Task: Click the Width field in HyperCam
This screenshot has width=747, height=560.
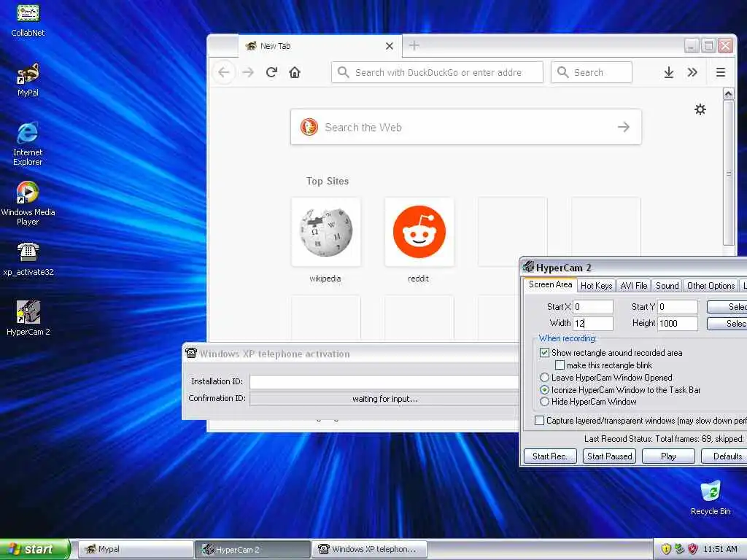Action: click(592, 323)
